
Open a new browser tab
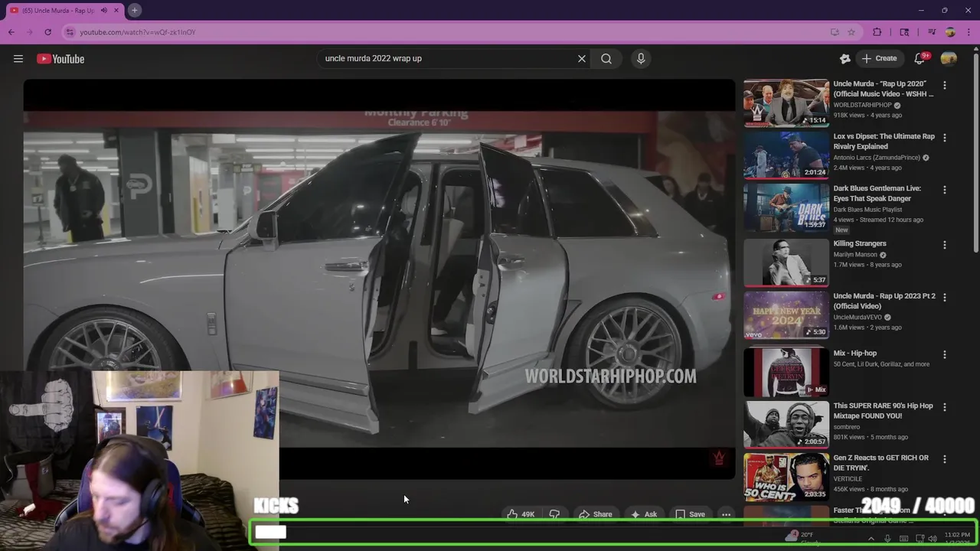134,10
